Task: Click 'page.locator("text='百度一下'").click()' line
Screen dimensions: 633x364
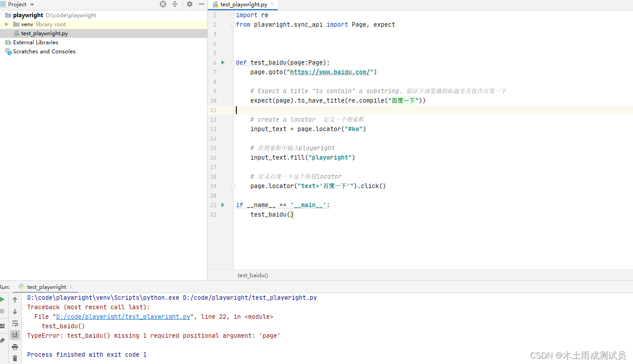Action: 318,186
